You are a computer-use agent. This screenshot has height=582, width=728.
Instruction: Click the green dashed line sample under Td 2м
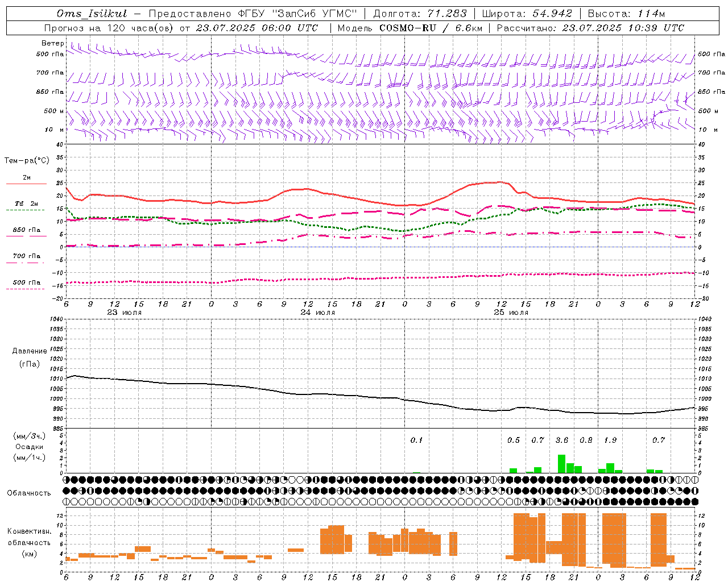click(x=26, y=210)
